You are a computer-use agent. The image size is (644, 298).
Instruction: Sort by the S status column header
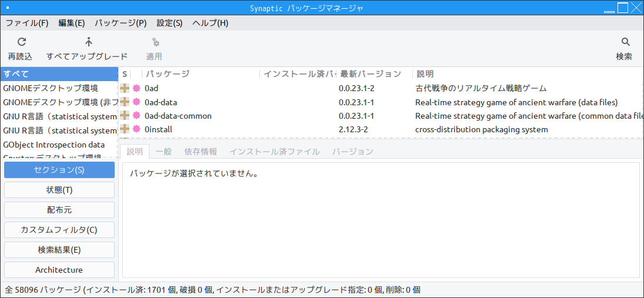tap(125, 74)
